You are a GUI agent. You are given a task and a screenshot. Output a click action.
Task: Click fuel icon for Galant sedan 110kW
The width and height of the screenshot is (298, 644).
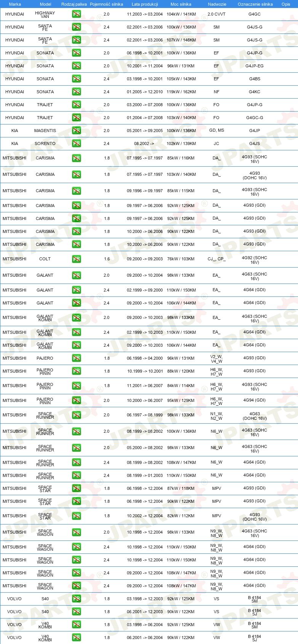point(76,290)
